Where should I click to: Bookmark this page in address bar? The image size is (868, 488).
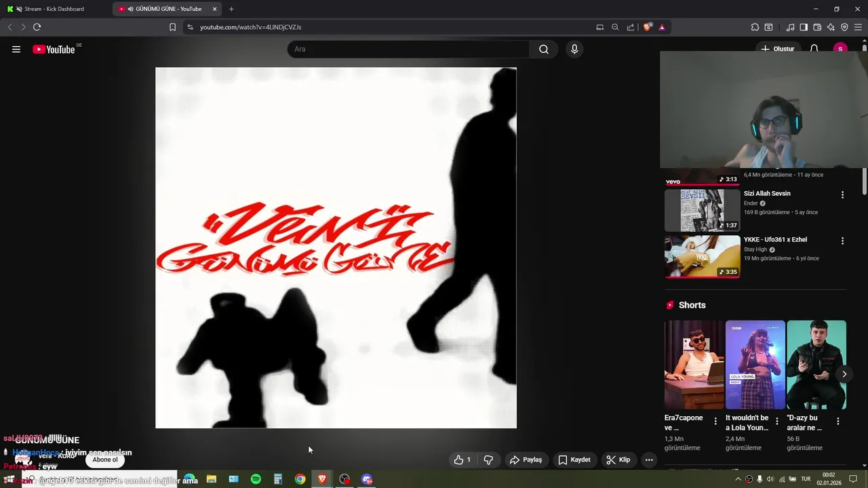point(172,27)
